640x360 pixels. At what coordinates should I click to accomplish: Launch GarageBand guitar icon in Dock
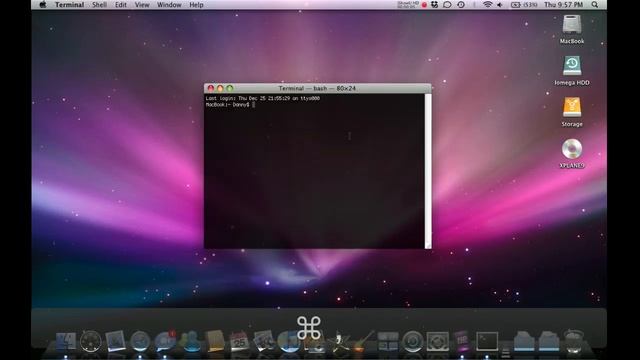(364, 341)
